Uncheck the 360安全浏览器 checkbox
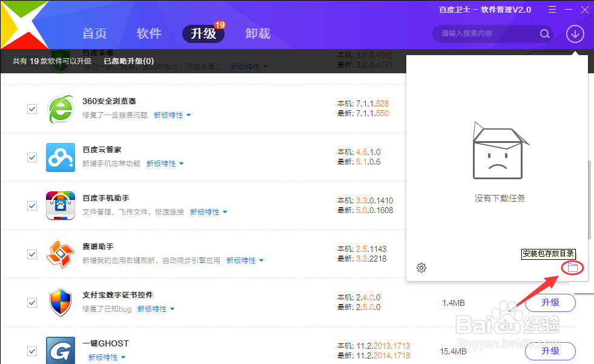The height and width of the screenshot is (364, 594). coord(32,108)
